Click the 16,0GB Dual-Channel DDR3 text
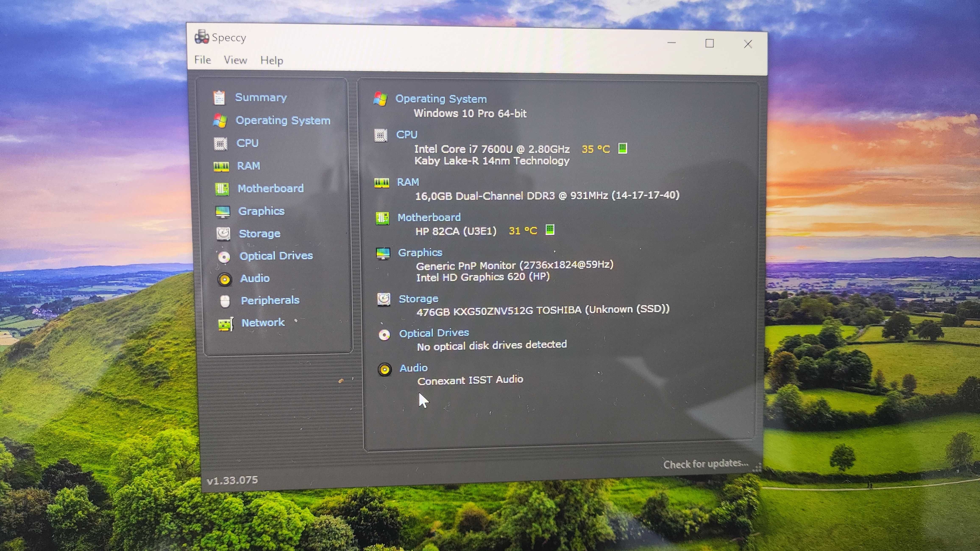 (x=547, y=196)
